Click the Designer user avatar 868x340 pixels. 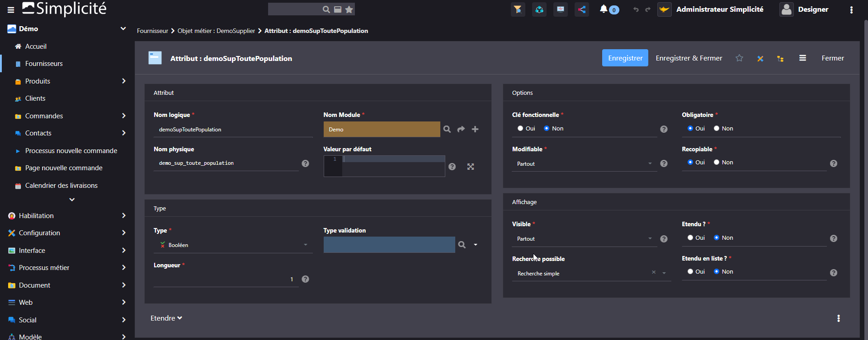pos(787,9)
